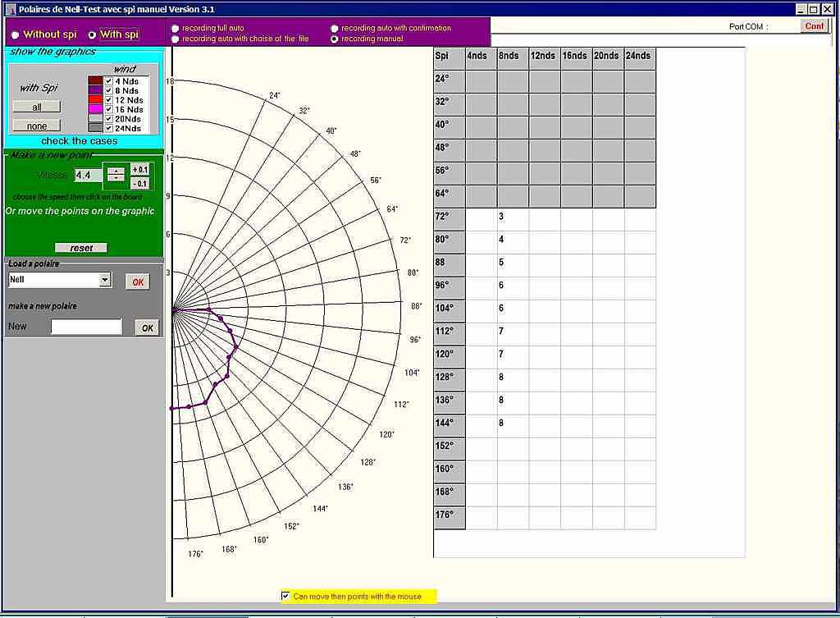840x618 pixels.
Task: Click the purple 8 Nds color swatch
Action: [x=95, y=90]
